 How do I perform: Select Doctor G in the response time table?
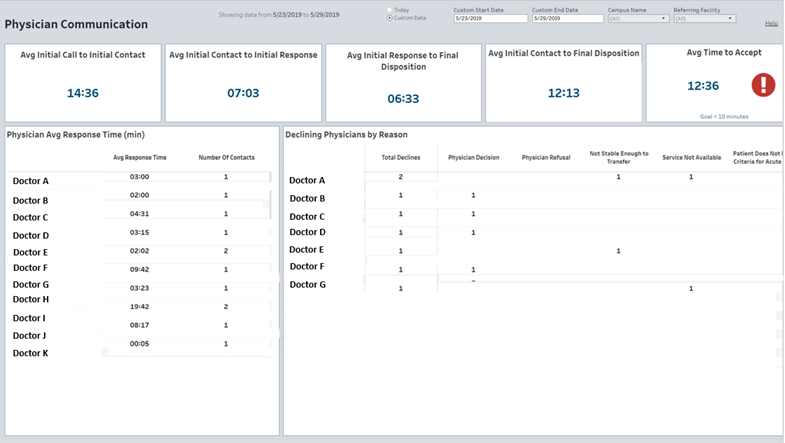click(31, 284)
